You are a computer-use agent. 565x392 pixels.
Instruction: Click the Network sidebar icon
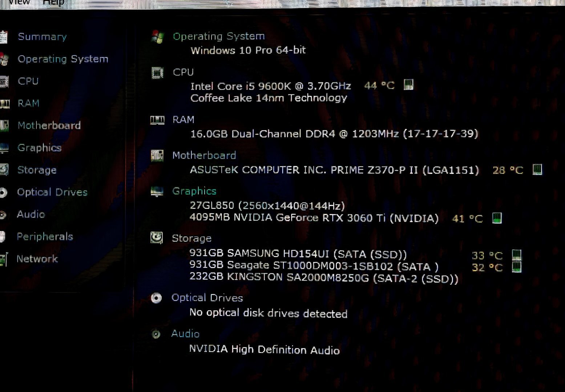pyautogui.click(x=3, y=260)
